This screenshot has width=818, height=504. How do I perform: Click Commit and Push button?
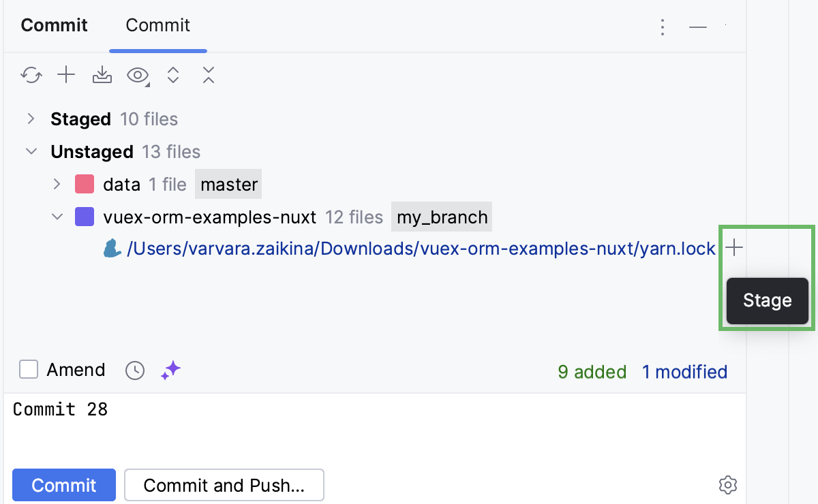point(224,485)
